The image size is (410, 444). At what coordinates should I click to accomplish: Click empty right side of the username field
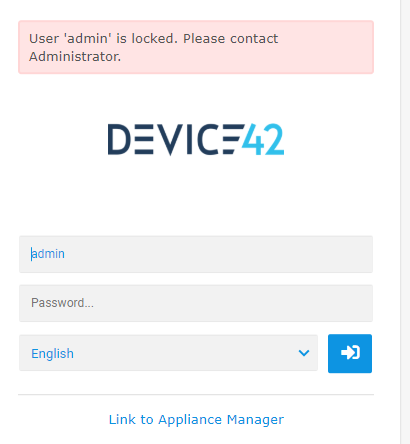(x=267, y=254)
